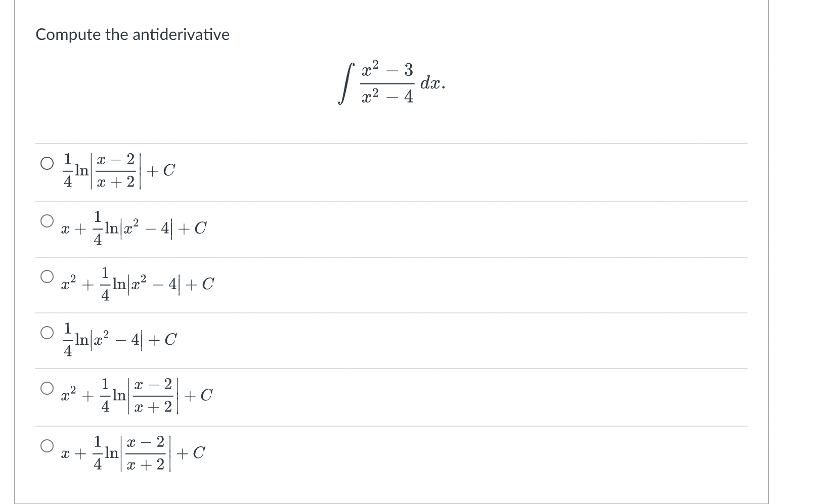Pick the option x² + ¼ln|(x−2)/(x+2)| + C
This screenshot has width=831, height=504.
point(47,387)
